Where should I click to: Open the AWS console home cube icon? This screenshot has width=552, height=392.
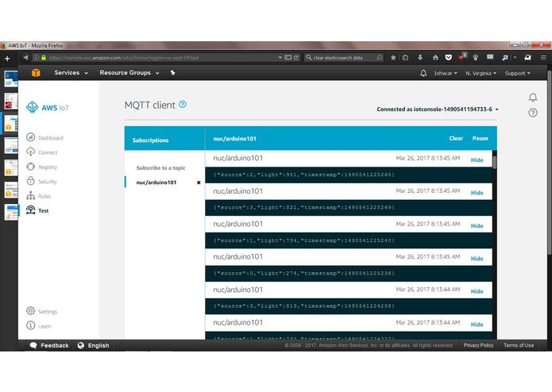pos(36,73)
